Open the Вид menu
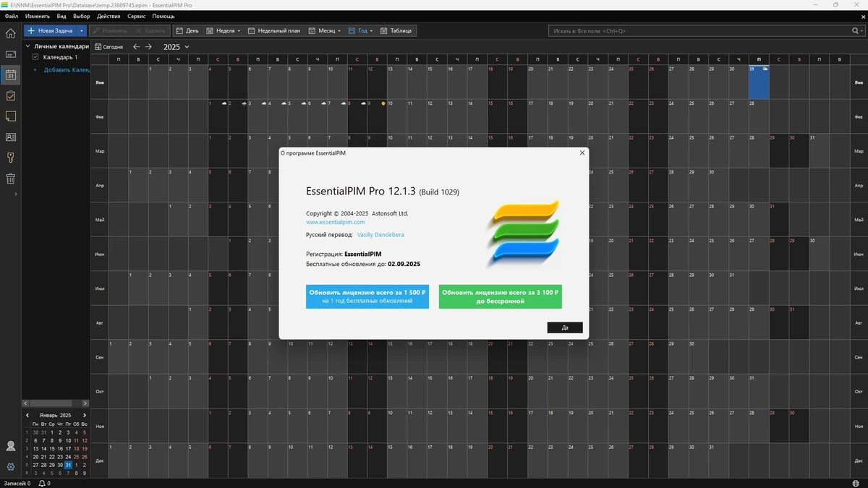Image resolution: width=868 pixels, height=488 pixels. click(x=61, y=16)
